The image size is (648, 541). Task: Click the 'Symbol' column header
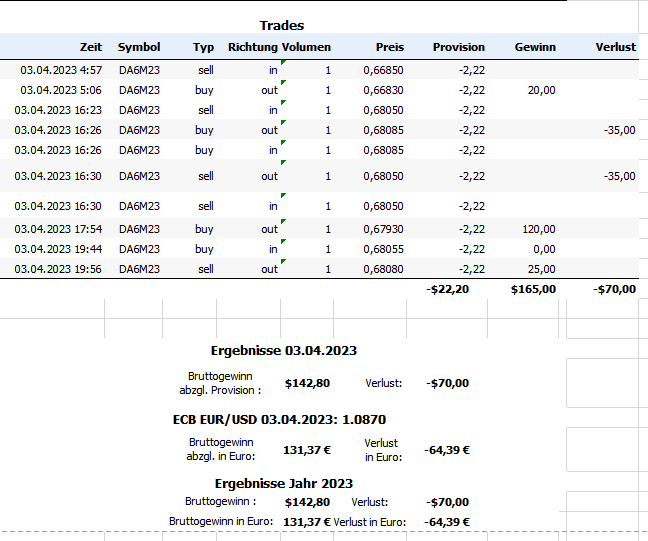tap(139, 47)
